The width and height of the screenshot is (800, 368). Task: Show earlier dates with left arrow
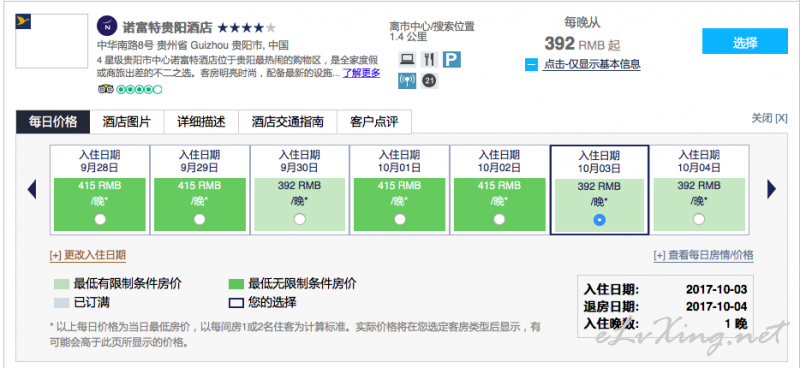tap(32, 189)
